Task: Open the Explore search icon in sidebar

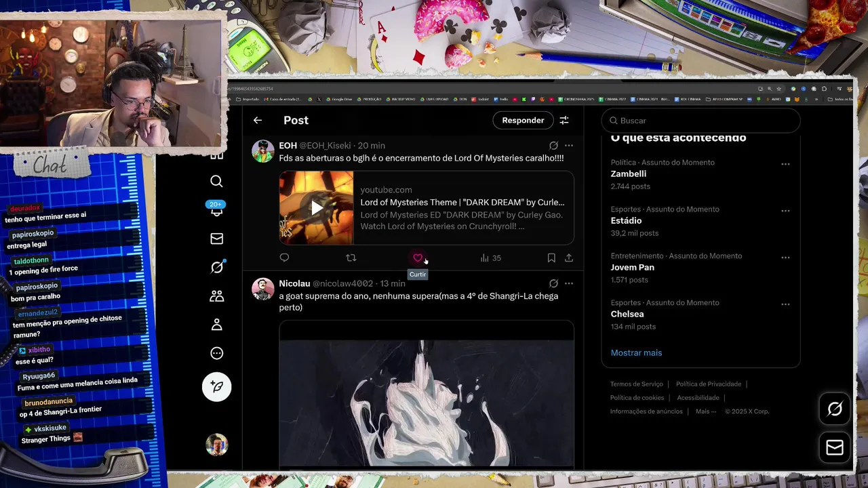Action: point(216,181)
